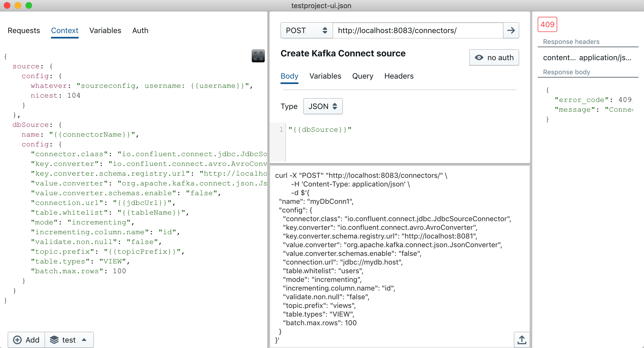Click the layers stack environment icon

[54, 340]
